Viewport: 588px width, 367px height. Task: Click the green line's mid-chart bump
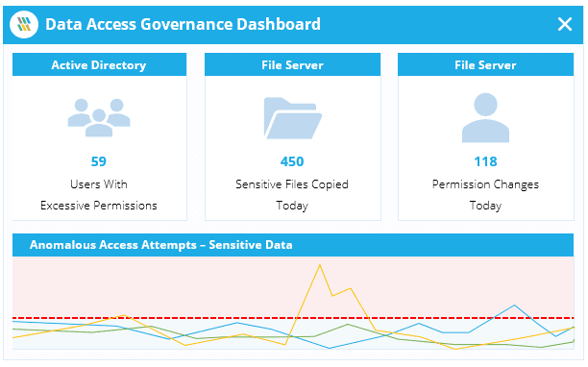click(348, 325)
